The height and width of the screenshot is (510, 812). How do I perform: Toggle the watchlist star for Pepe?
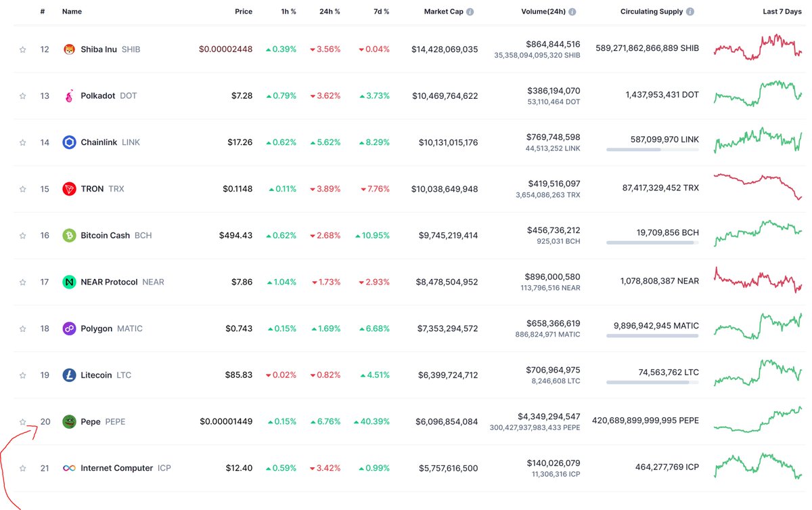[22, 421]
